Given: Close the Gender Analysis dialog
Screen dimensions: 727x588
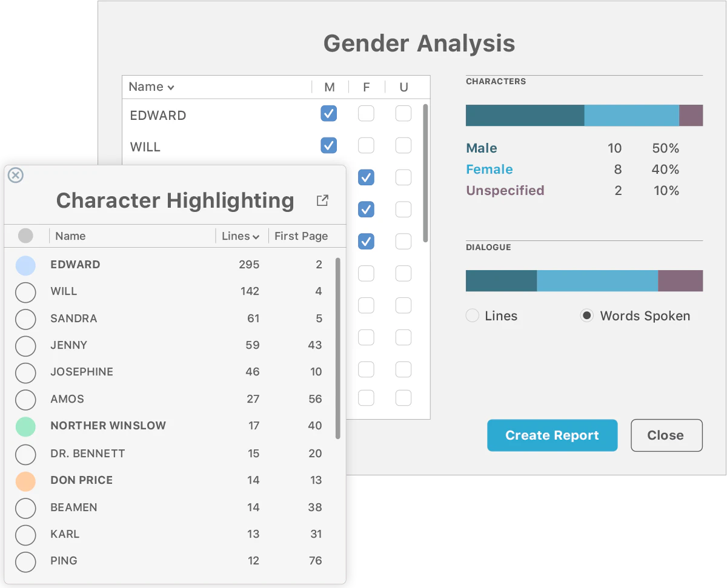Looking at the screenshot, I should coord(666,435).
